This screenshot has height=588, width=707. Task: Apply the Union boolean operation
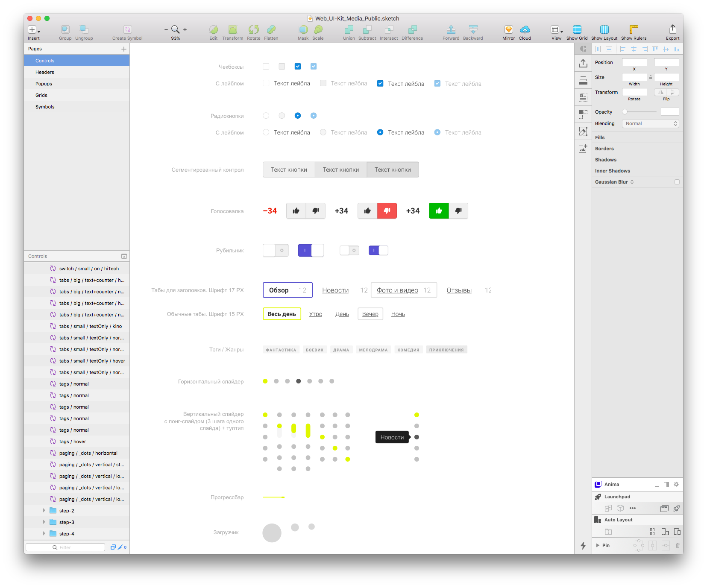point(349,29)
